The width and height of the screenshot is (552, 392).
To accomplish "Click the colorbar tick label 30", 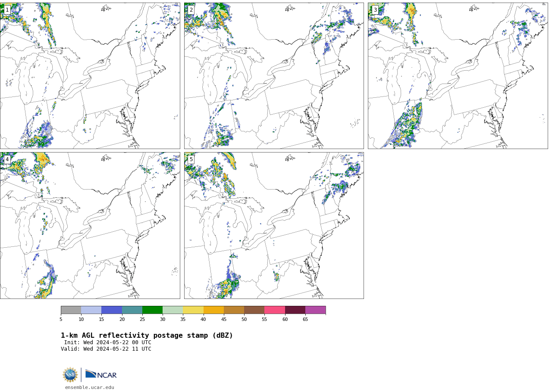I will [163, 319].
